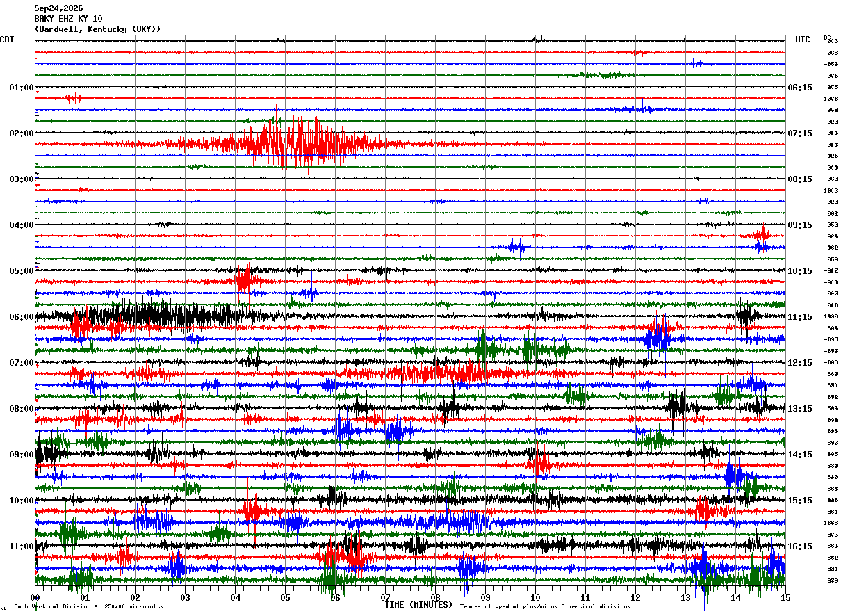Click the Bardwell, Kentucky (UKY) station title
Image resolution: width=841 pixels, height=616 pixels.
pyautogui.click(x=97, y=29)
